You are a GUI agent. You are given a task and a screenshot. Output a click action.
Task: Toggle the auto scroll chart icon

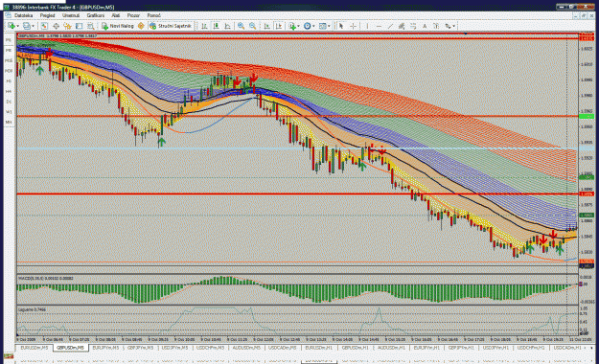pos(267,26)
